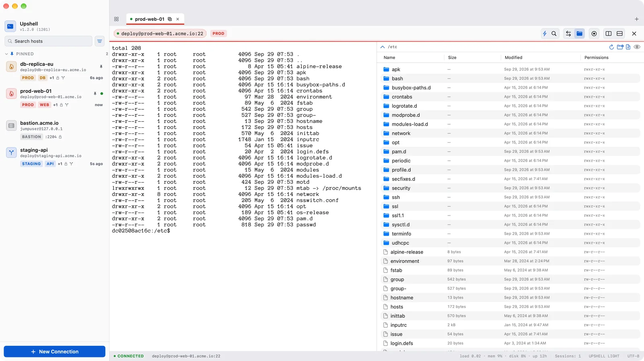This screenshot has height=361, width=644.
Task: Click the Search hosts field
Action: [48, 41]
